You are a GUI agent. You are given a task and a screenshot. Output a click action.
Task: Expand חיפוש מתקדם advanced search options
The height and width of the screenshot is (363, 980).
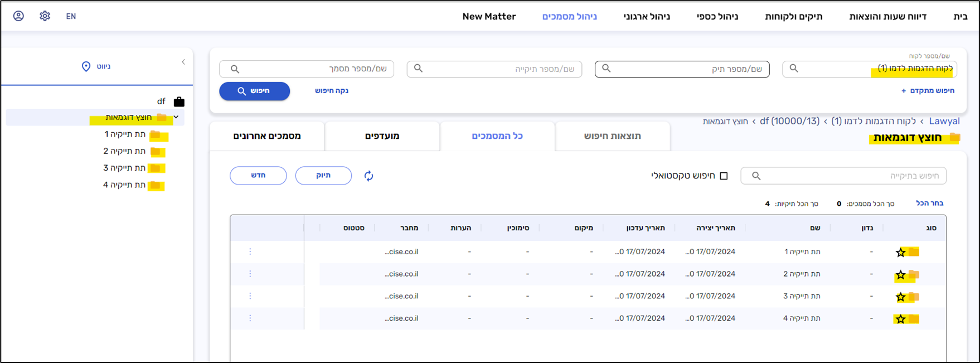[928, 91]
